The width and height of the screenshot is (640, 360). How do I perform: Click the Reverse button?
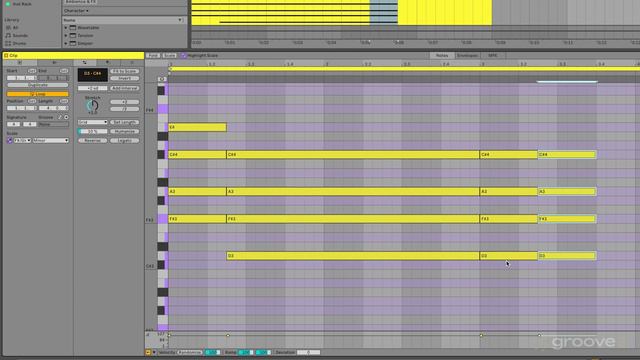[93, 140]
